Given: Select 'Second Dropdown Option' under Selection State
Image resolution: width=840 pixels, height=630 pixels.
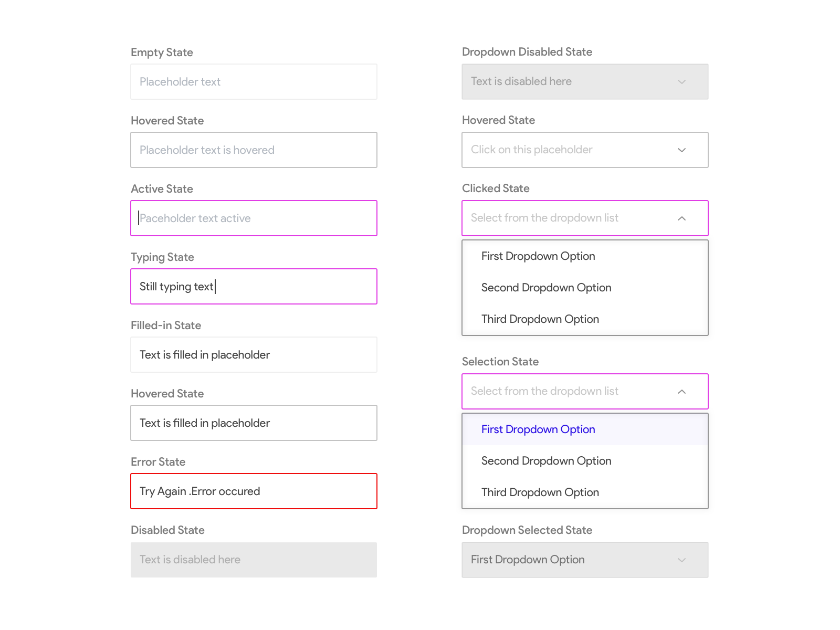Looking at the screenshot, I should (546, 460).
